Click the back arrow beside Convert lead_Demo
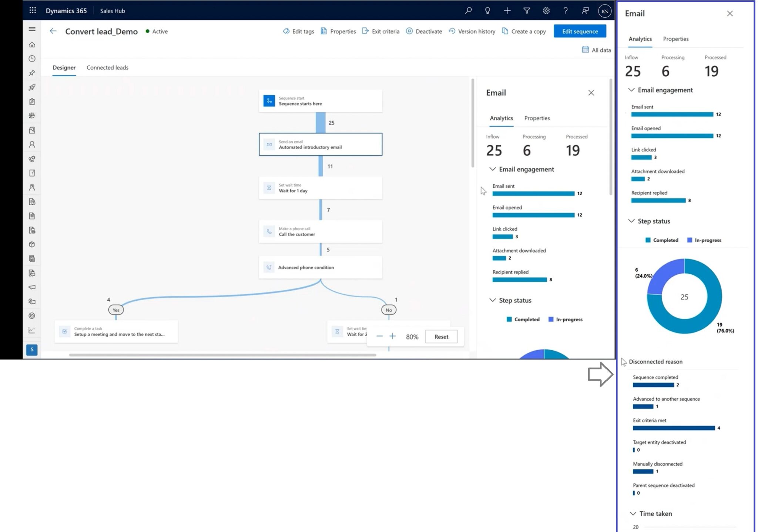 pos(53,31)
